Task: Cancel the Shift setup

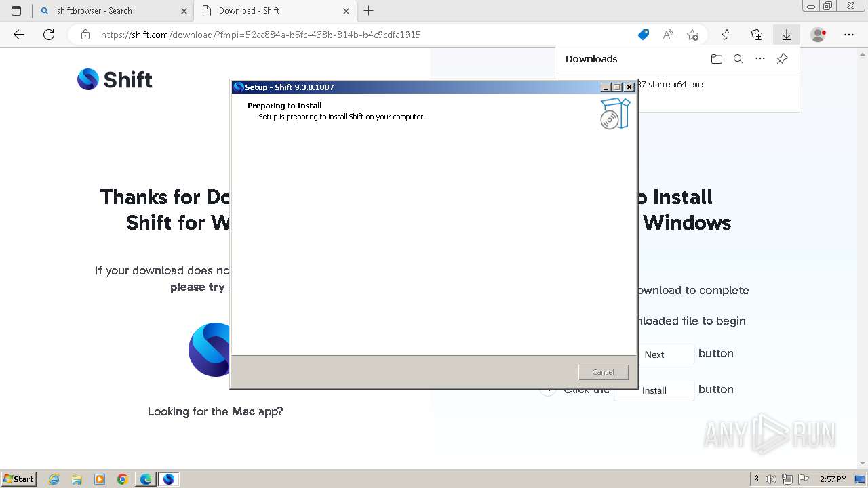Action: pyautogui.click(x=603, y=372)
